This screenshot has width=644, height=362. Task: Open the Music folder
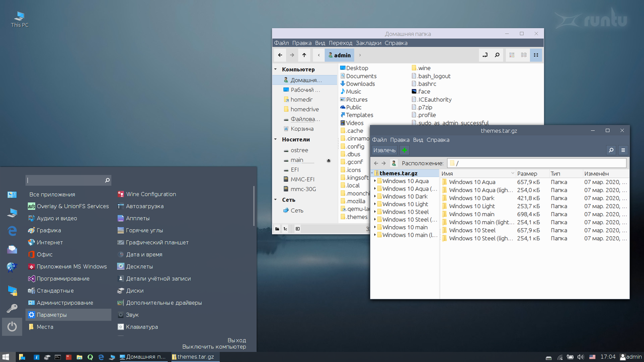(x=350, y=92)
